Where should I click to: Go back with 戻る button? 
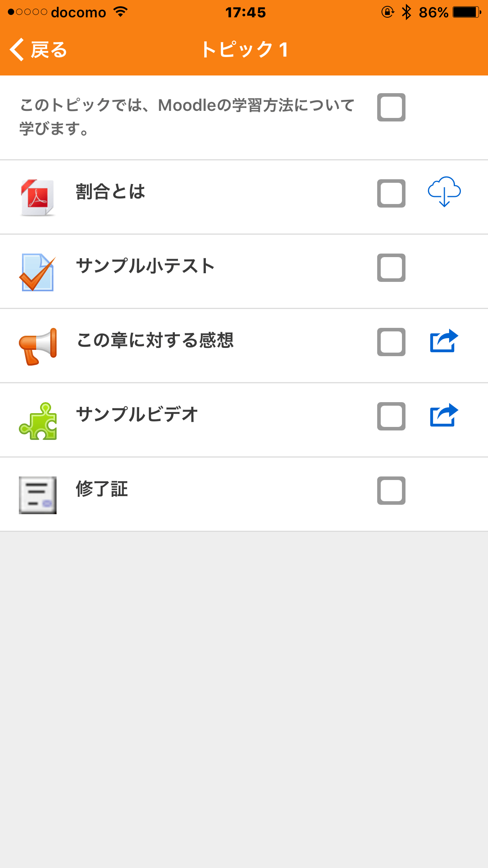click(39, 50)
